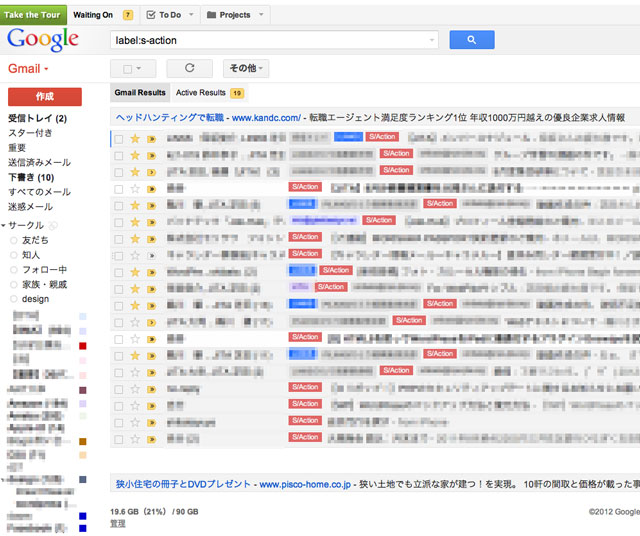Tick the checkbox of the second email row
Viewport: 640px width, 536px height.
(119, 156)
